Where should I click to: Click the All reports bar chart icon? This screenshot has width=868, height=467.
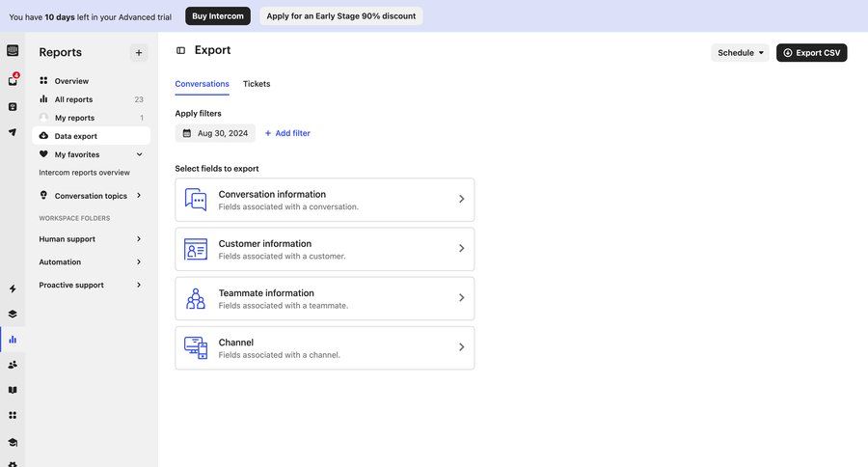tap(43, 98)
